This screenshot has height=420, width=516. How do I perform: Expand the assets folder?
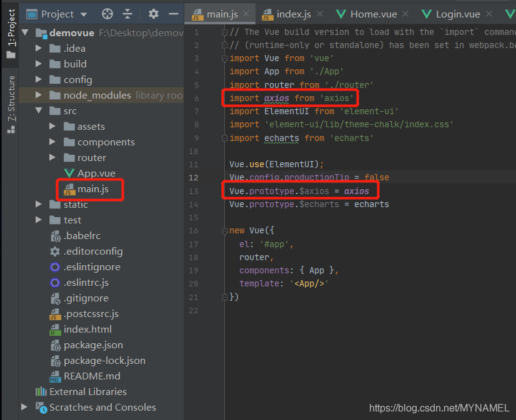pos(52,126)
